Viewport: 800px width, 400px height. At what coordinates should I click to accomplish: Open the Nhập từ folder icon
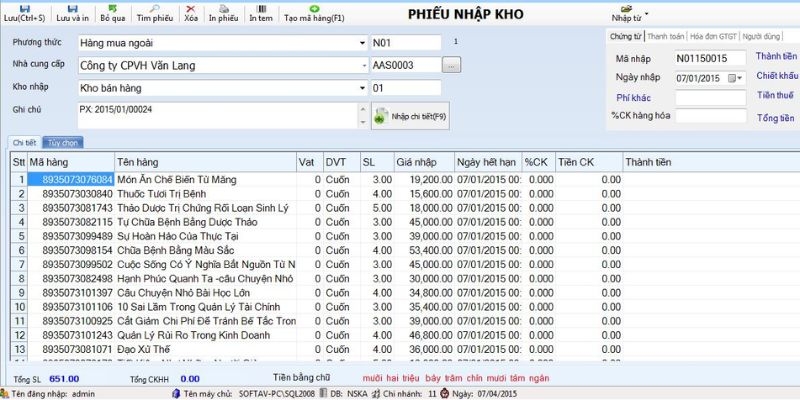coord(627,9)
